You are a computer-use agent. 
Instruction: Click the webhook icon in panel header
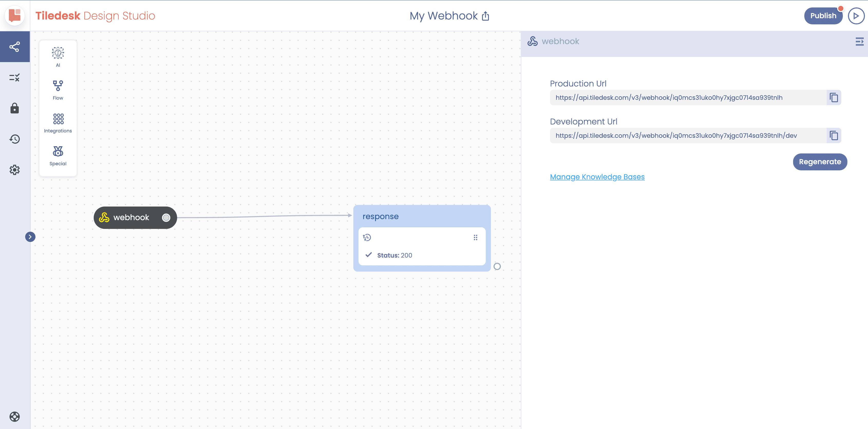pos(532,41)
